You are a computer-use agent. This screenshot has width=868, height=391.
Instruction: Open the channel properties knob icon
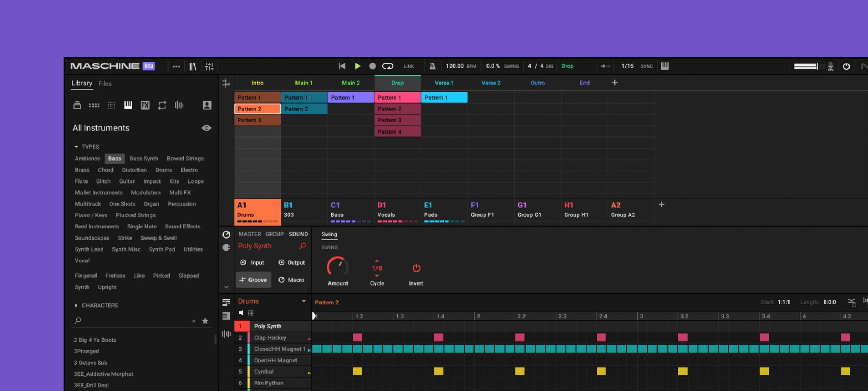pos(226,235)
